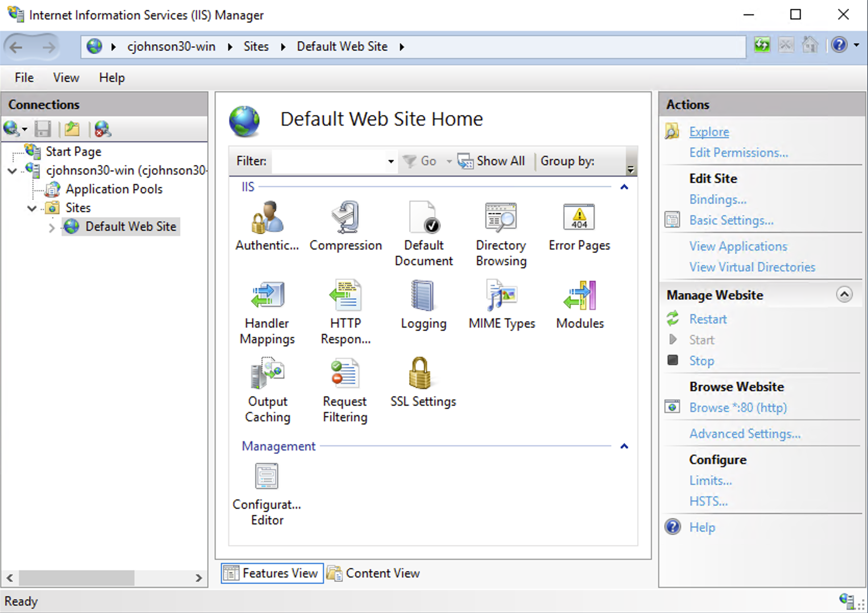This screenshot has width=868, height=613.
Task: Select Application Pools in the tree
Action: pos(114,189)
